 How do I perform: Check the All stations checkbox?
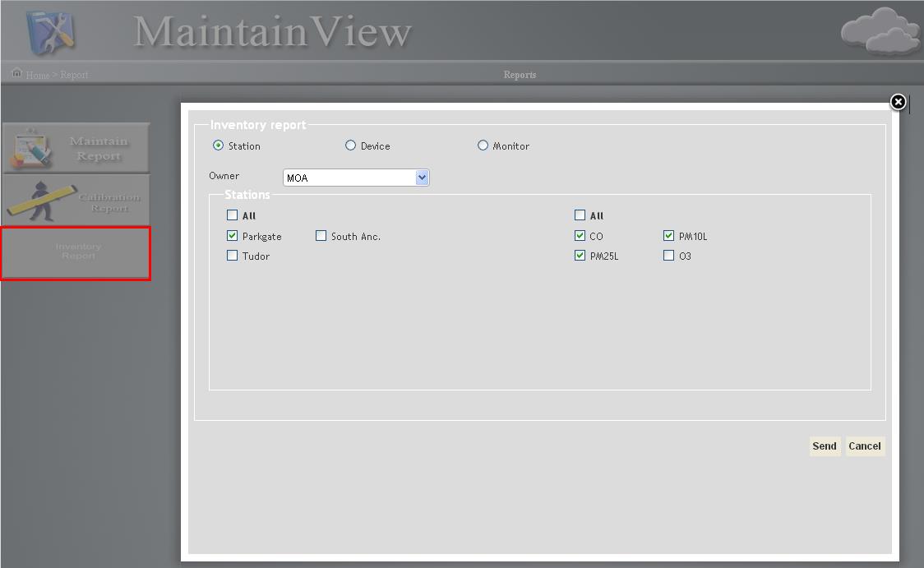pyautogui.click(x=232, y=215)
